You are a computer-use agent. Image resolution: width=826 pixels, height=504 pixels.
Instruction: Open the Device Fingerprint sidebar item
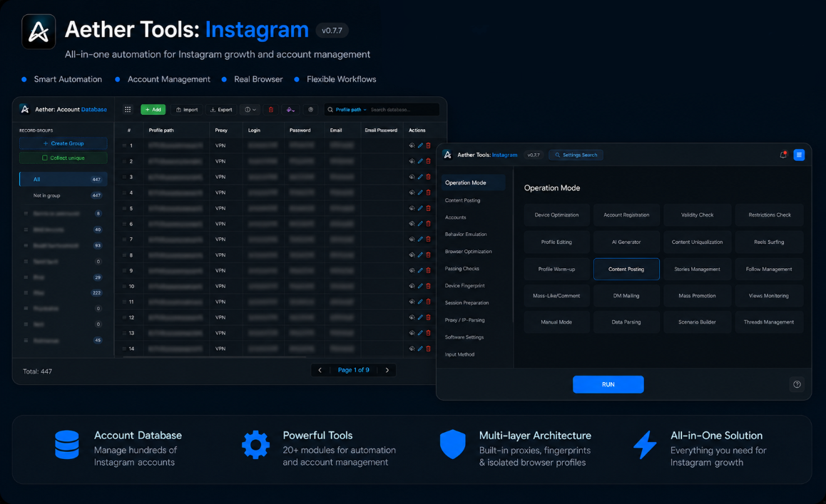pos(464,285)
